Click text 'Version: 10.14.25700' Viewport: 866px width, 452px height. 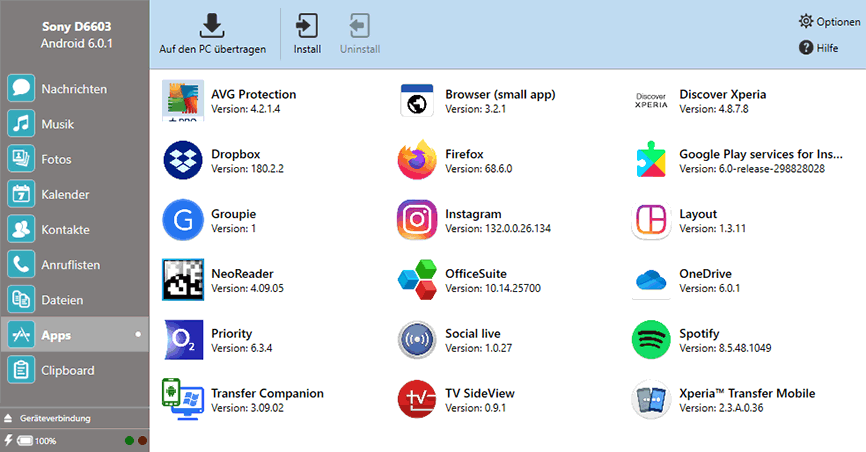click(493, 288)
